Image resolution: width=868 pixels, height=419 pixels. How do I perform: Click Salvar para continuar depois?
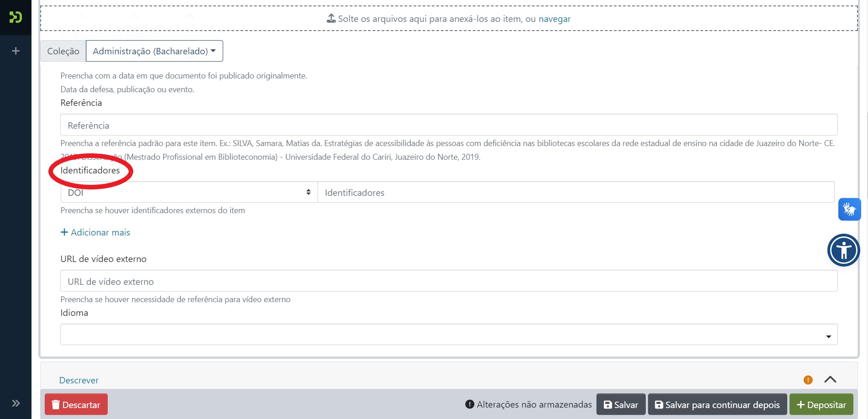coord(717,404)
